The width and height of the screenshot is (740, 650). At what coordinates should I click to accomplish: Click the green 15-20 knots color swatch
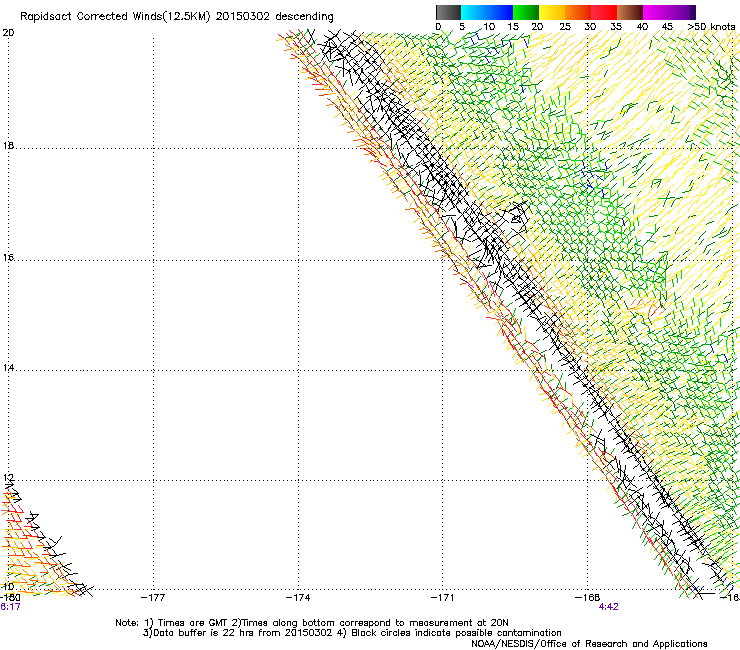click(526, 12)
